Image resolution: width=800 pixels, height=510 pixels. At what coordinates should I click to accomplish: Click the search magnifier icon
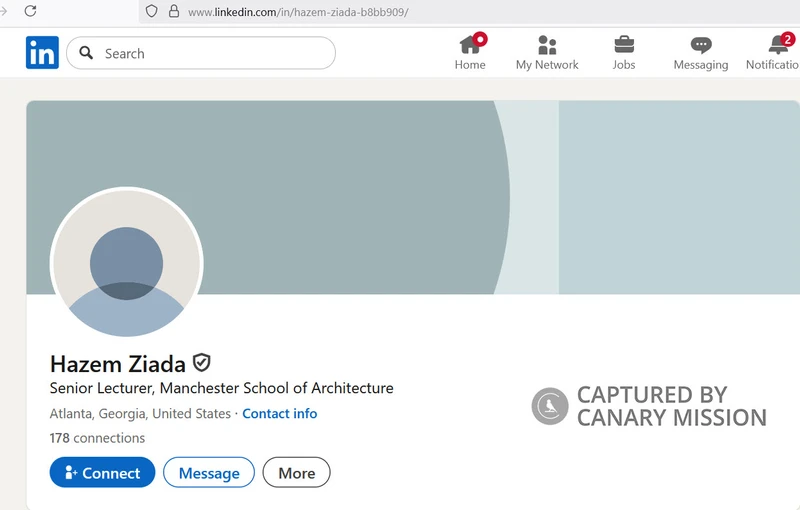click(86, 53)
